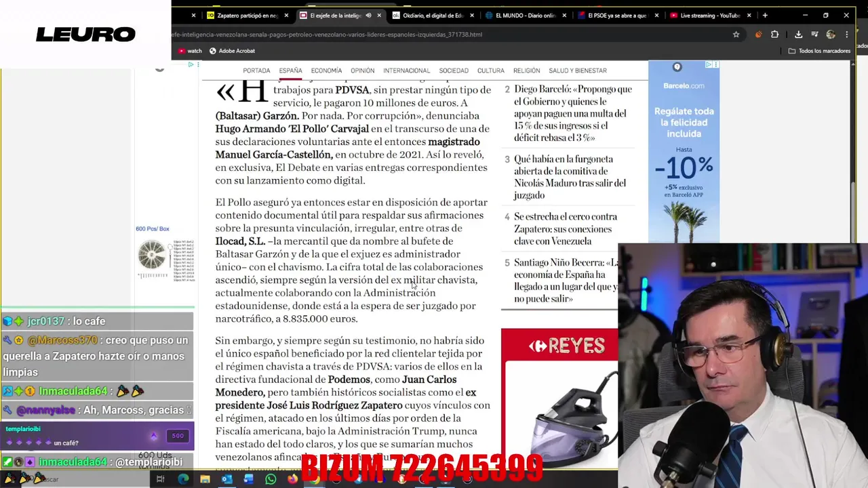This screenshot has height=488, width=868.
Task: Open 'Se estrecha el cerco contra Zapatero' article
Action: coord(566,228)
